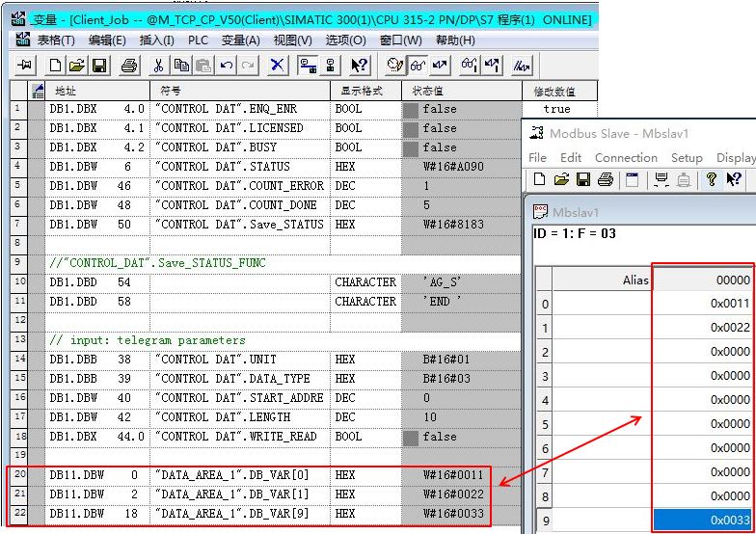Toggle Monitor Variable glasses icon
The image size is (756, 534).
coord(418,66)
